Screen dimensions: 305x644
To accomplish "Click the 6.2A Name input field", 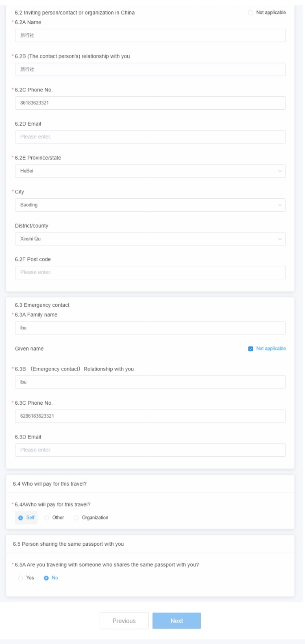I will [150, 35].
